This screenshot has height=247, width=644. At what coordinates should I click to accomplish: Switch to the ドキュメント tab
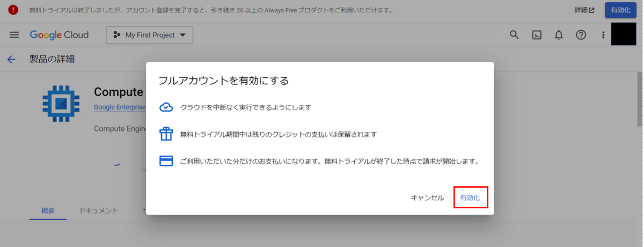coord(99,210)
